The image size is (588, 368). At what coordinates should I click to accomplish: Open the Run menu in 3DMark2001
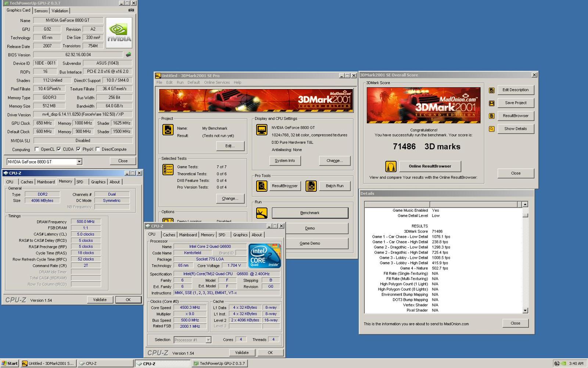coord(180,82)
